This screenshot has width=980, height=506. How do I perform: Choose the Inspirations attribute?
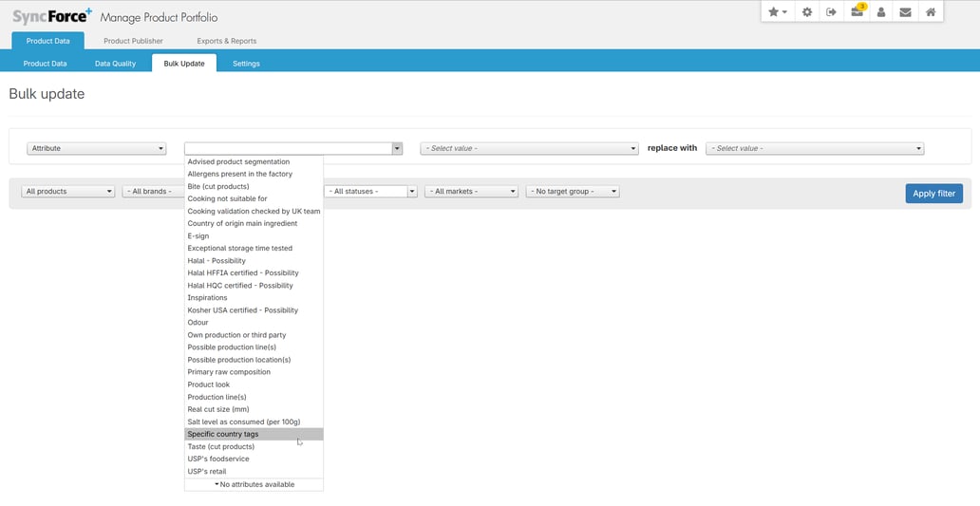[254, 298]
